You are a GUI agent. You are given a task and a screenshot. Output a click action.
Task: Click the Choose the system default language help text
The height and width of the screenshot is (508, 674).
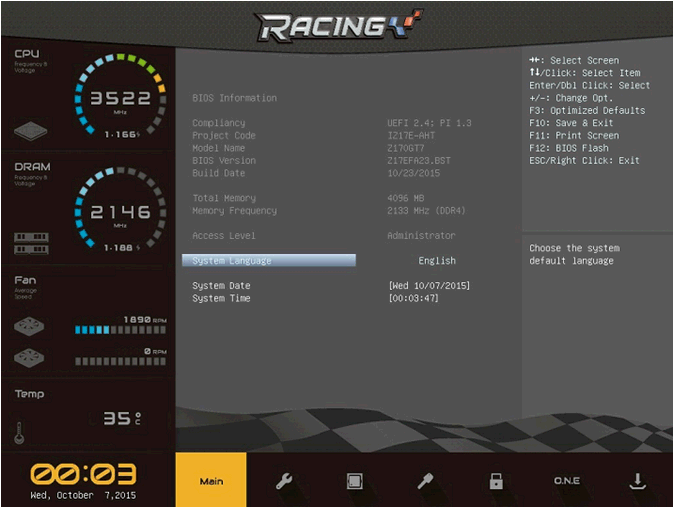574,254
